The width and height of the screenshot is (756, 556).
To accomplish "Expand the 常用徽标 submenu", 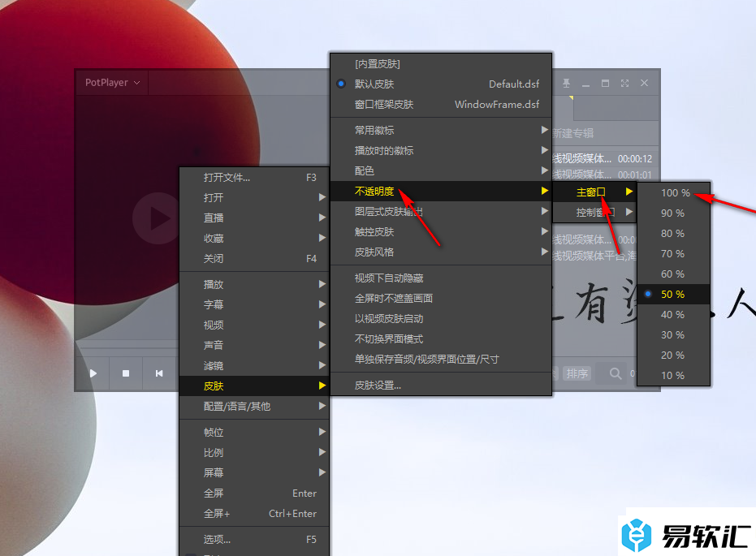I will [441, 130].
